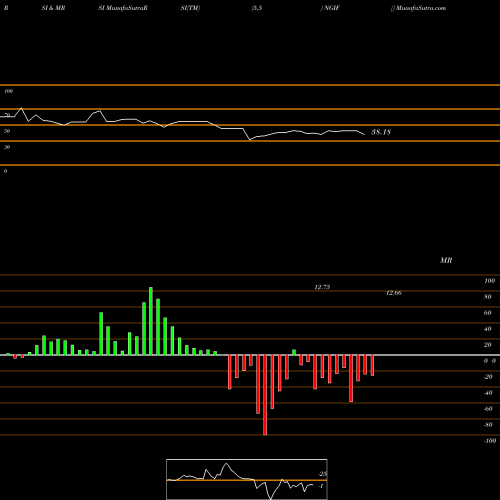Viewport: 500px width, 500px height.
Task: Select the NGIF symbol label in header
Action: (x=331, y=8)
